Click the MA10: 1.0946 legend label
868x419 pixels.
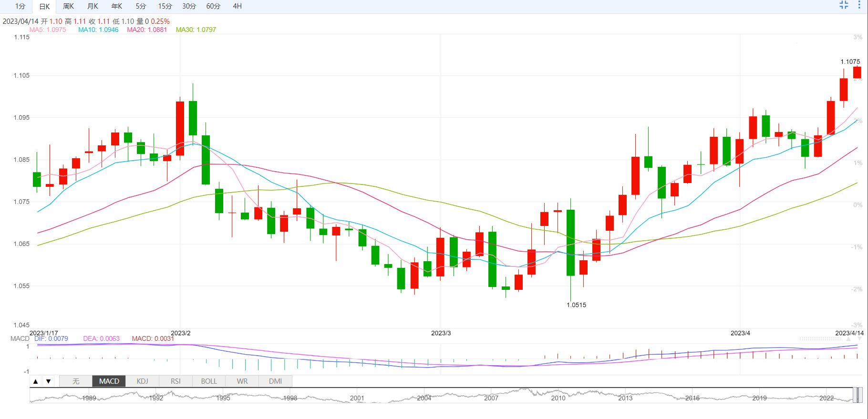click(x=98, y=30)
